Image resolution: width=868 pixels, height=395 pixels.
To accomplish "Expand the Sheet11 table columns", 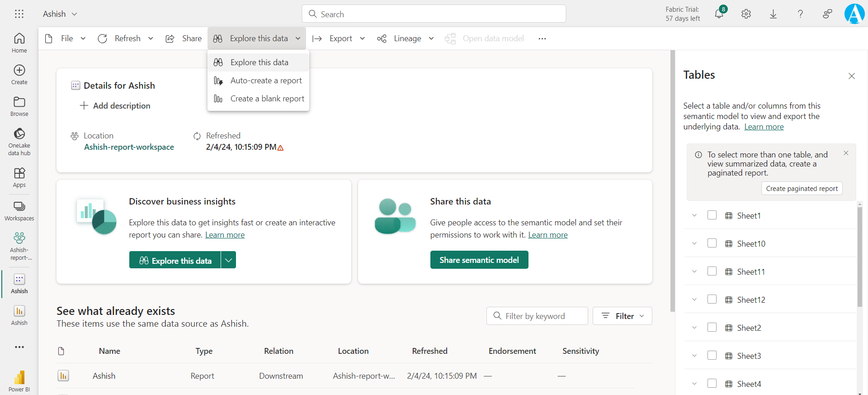I will click(694, 271).
